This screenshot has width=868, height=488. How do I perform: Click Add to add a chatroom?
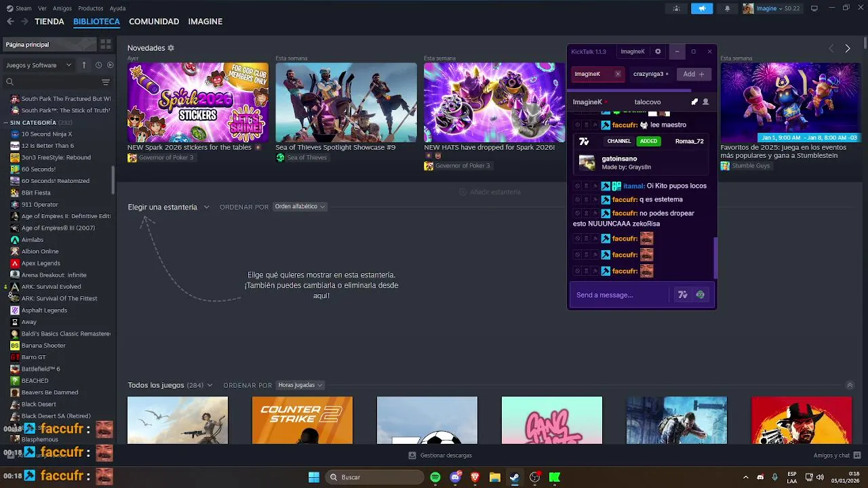(694, 74)
